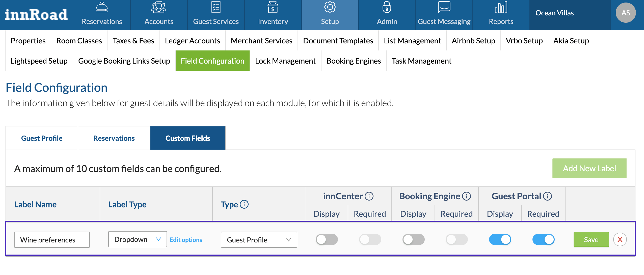Open Admin via the padlock icon
This screenshot has width=644, height=275.
387,8
